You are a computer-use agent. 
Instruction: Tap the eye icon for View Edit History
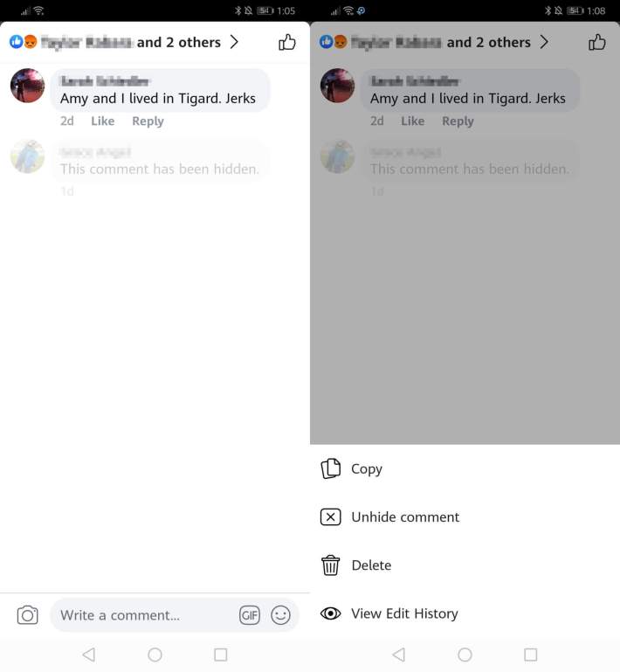tap(331, 613)
